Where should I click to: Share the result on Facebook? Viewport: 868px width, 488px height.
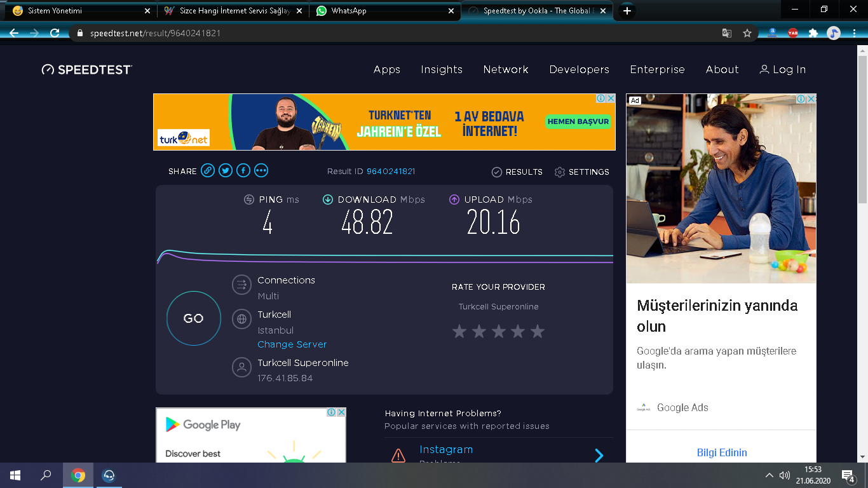(x=243, y=170)
